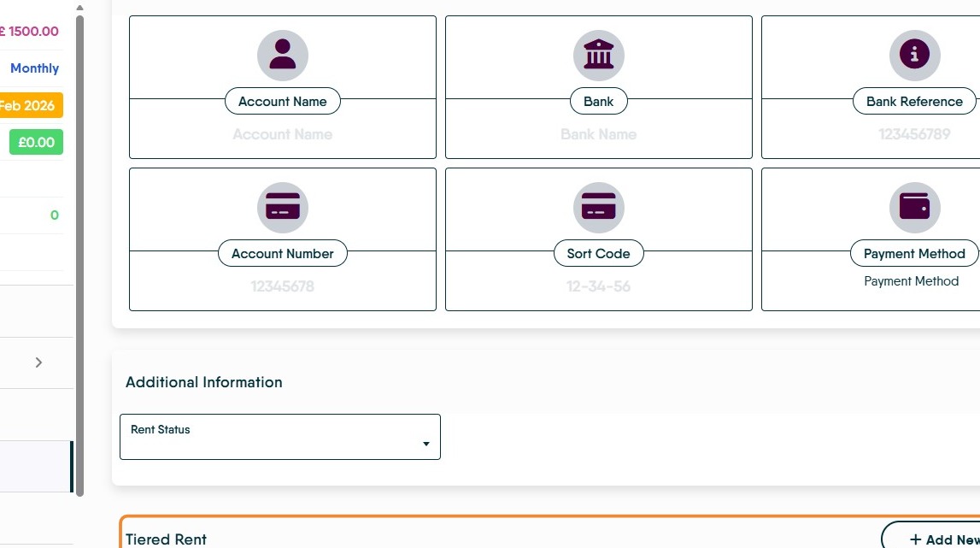The height and width of the screenshot is (548, 980).
Task: Click the Sort Code card icon
Action: coord(598,207)
